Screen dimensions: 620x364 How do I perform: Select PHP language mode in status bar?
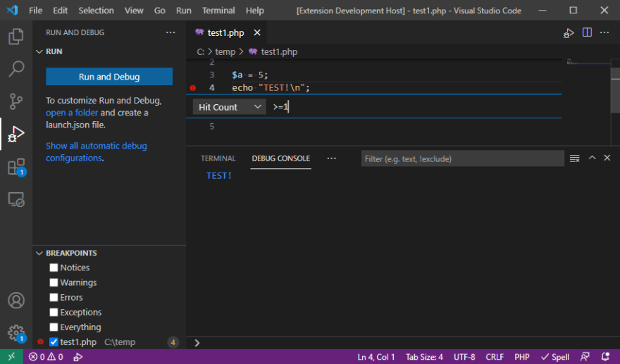522,357
